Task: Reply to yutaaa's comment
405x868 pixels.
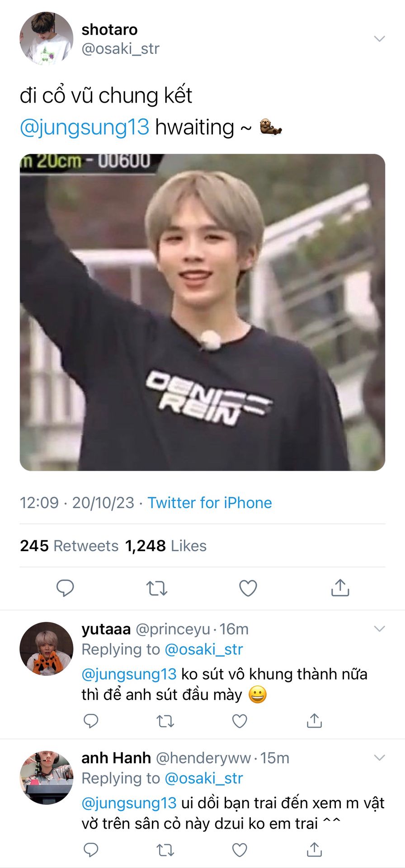Action: coord(91,721)
